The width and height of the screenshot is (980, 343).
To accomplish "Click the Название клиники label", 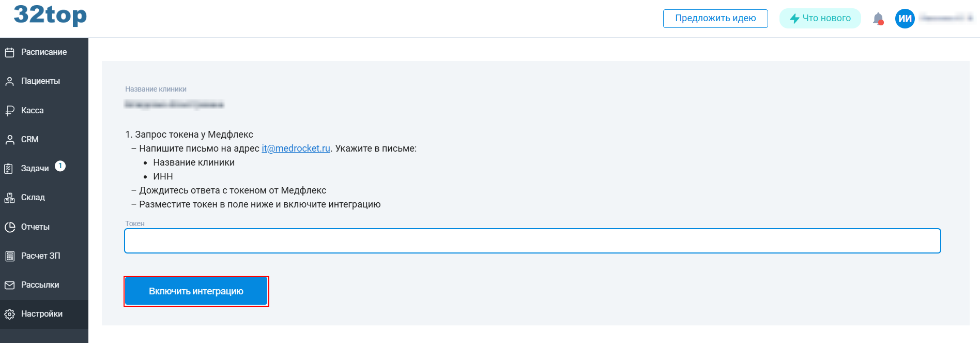I will coord(156,89).
